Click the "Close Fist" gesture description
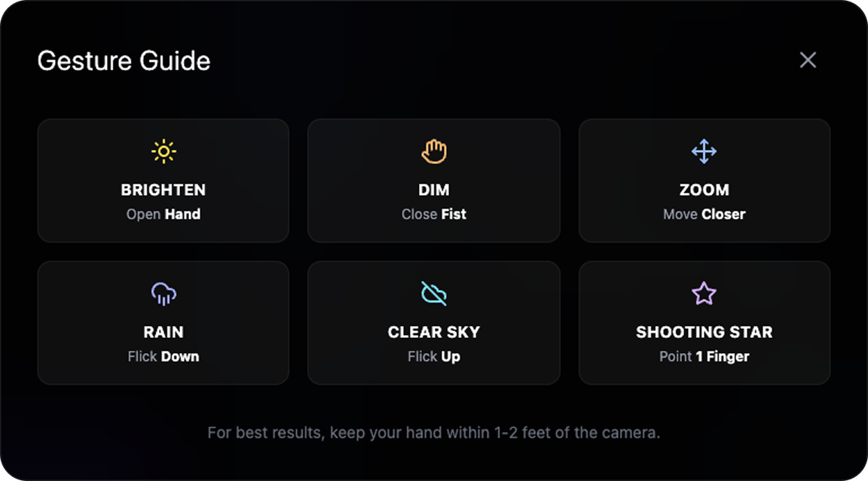868x481 pixels. 434,215
